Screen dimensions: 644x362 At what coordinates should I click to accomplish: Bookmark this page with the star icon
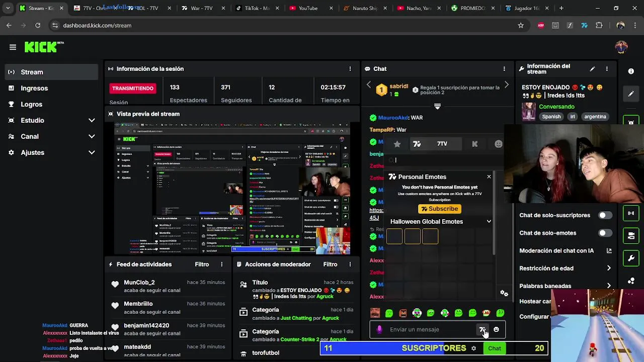521,26
